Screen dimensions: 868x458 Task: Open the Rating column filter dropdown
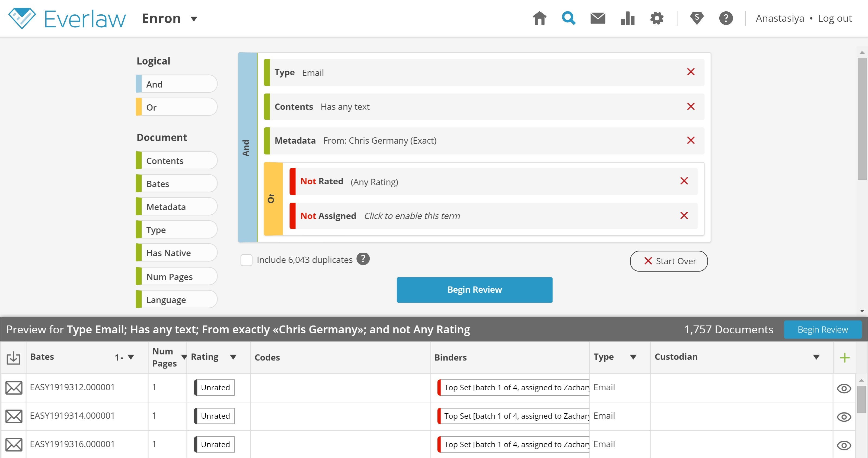(233, 357)
